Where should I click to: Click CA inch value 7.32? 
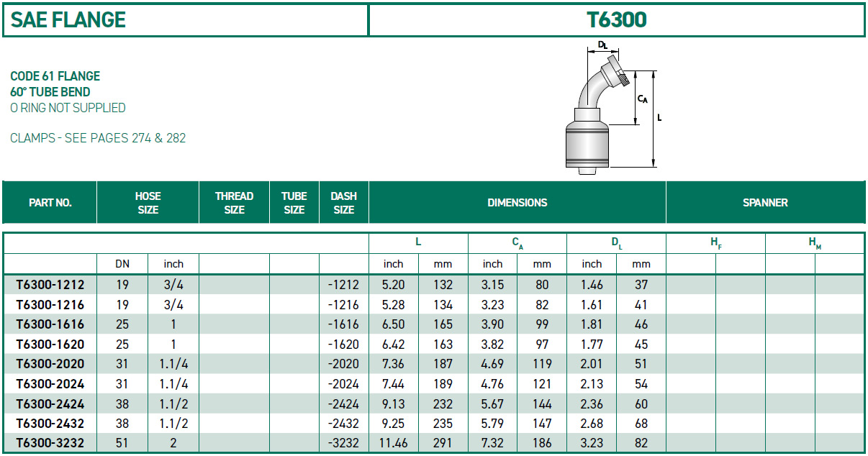point(492,443)
